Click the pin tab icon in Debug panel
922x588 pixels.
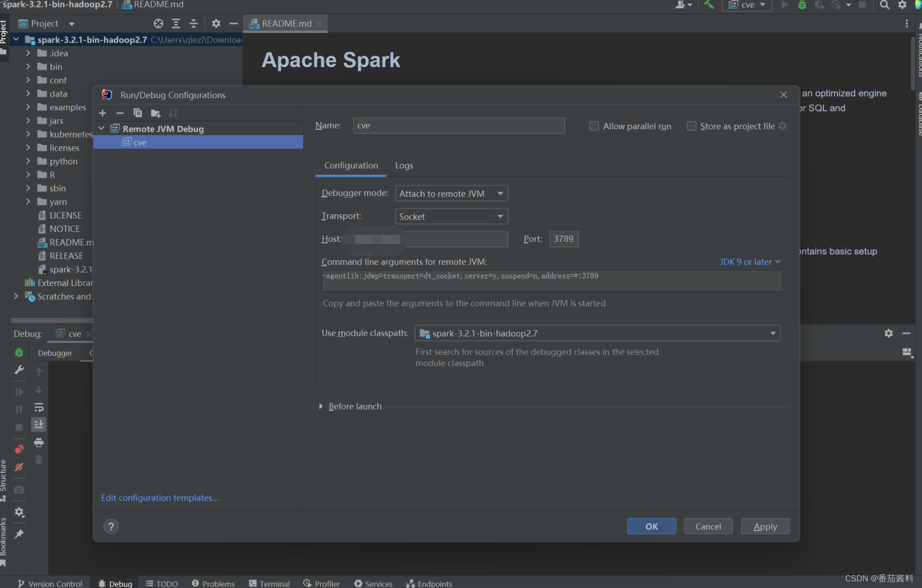tap(19, 534)
